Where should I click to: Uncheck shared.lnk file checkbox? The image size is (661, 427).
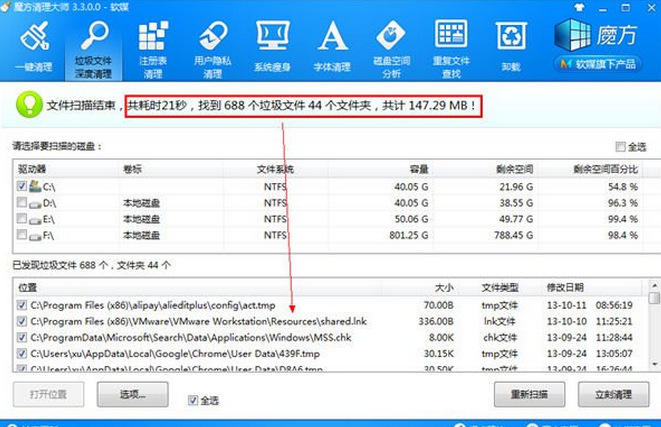click(21, 322)
